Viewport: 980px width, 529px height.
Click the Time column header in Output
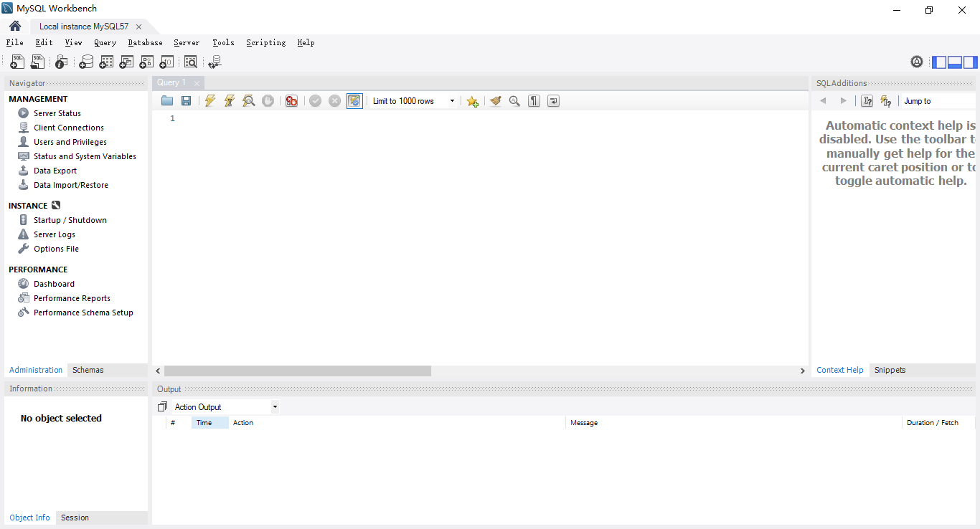click(x=209, y=423)
